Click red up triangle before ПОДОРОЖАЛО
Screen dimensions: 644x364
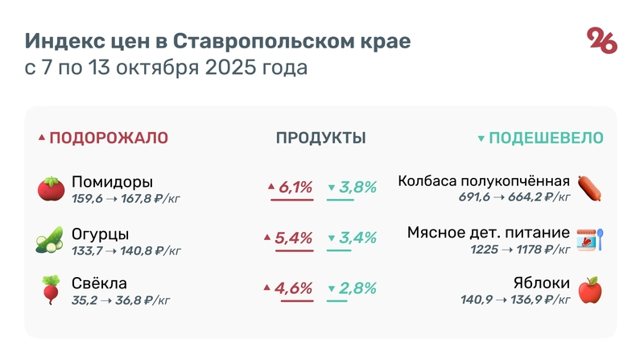point(42,138)
